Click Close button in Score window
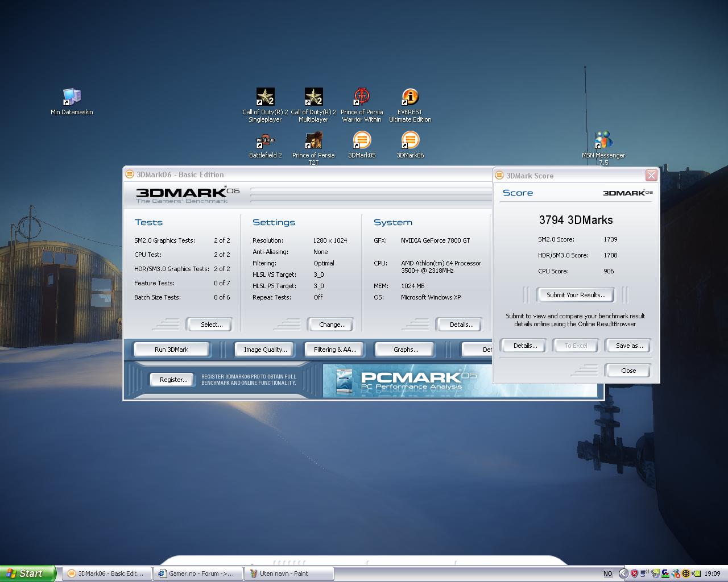Viewport: 728px width, 582px height. (628, 371)
